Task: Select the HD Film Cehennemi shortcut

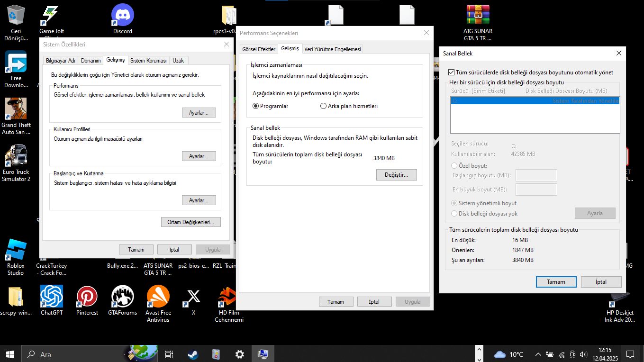Action: (x=229, y=304)
